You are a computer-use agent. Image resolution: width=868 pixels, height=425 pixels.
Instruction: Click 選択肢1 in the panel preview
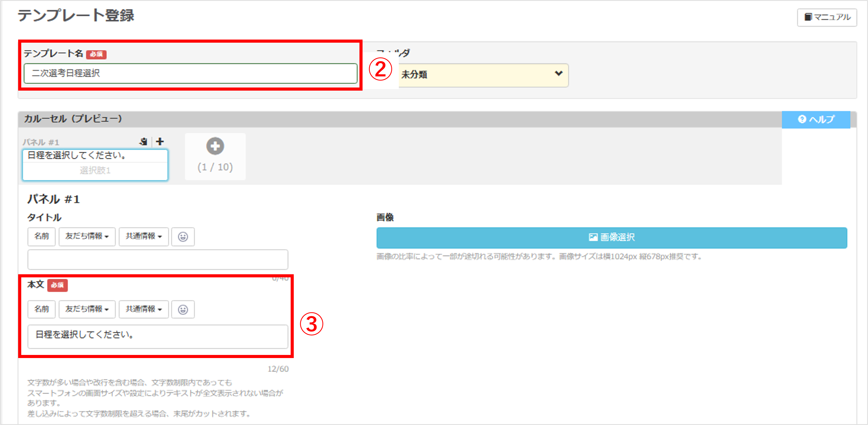coord(95,171)
